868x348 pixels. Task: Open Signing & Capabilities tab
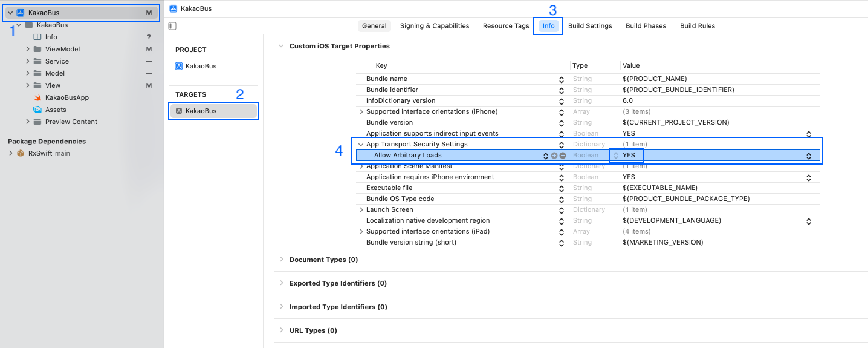(435, 26)
